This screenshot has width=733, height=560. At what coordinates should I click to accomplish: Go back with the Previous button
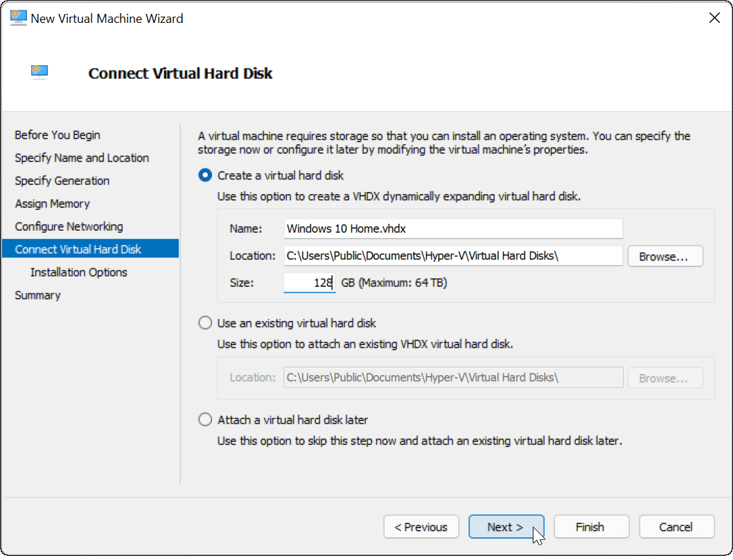[421, 527]
